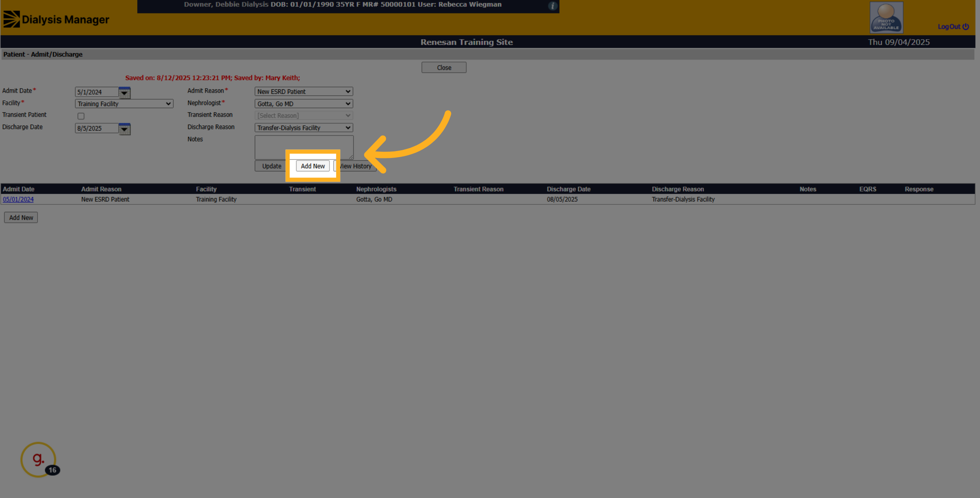
Task: Click the Gotta, Go MD table cell
Action: [x=374, y=199]
